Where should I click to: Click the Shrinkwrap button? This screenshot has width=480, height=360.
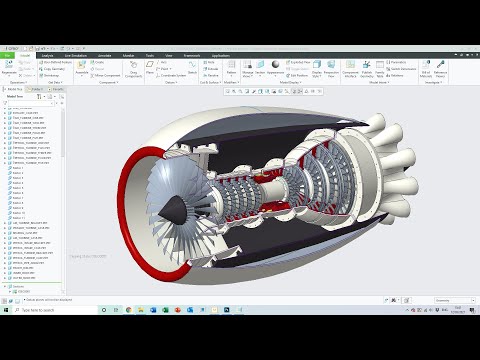click(49, 76)
